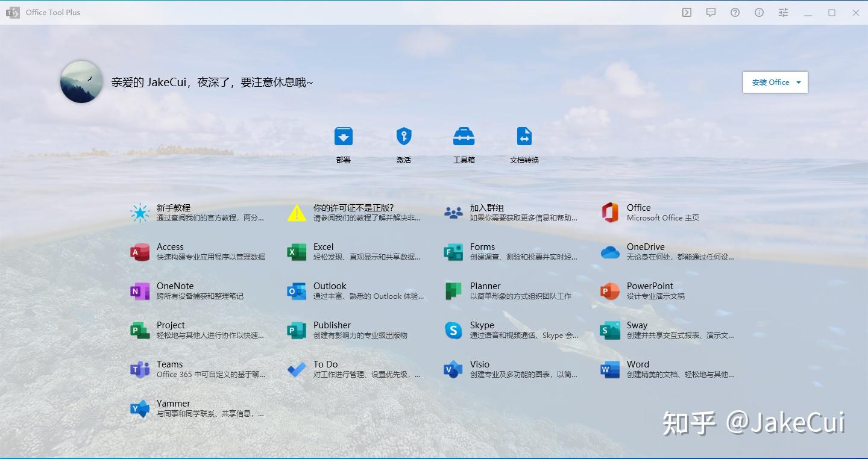Open the OneDrive cloud icon

(610, 252)
